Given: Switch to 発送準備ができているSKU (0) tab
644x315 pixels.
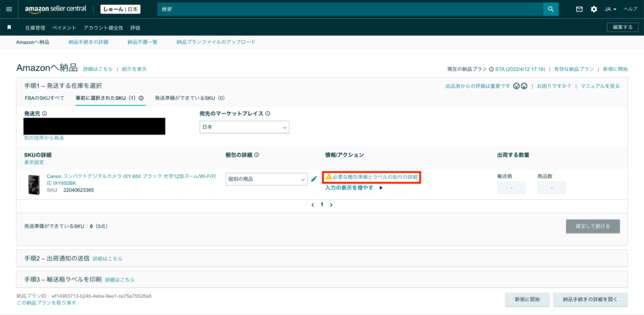Looking at the screenshot, I should click(x=190, y=98).
